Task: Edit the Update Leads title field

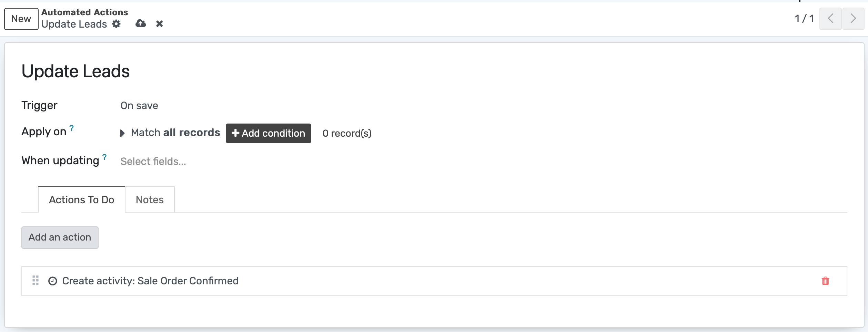Action: (75, 71)
